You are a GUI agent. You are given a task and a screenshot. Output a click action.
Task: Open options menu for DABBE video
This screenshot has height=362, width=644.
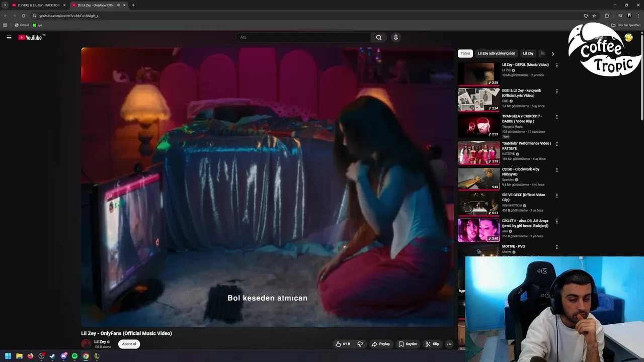(x=556, y=117)
